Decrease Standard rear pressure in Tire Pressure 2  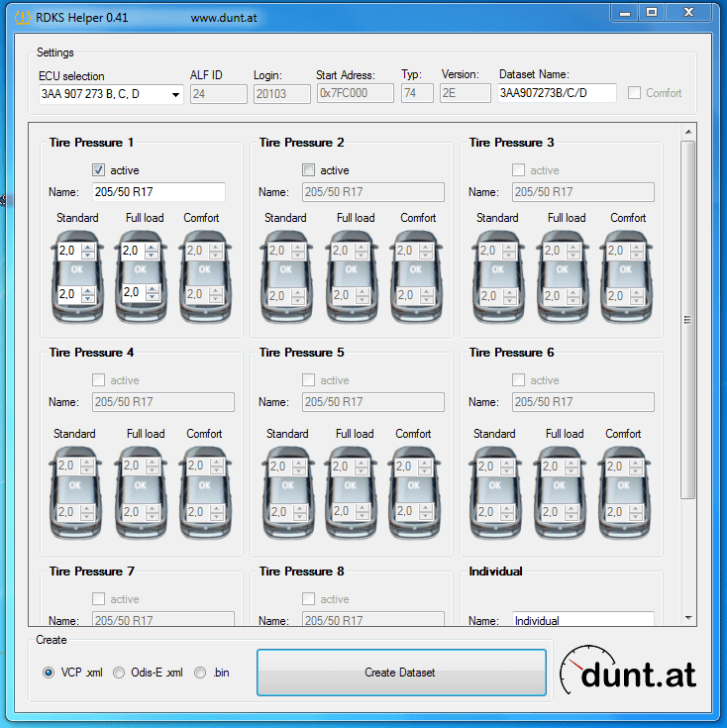(x=298, y=300)
